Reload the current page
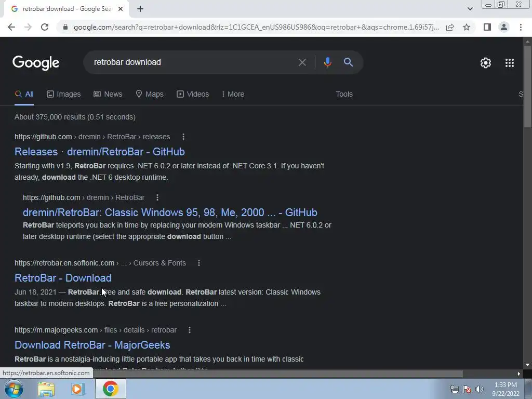The image size is (532, 399). (x=45, y=27)
